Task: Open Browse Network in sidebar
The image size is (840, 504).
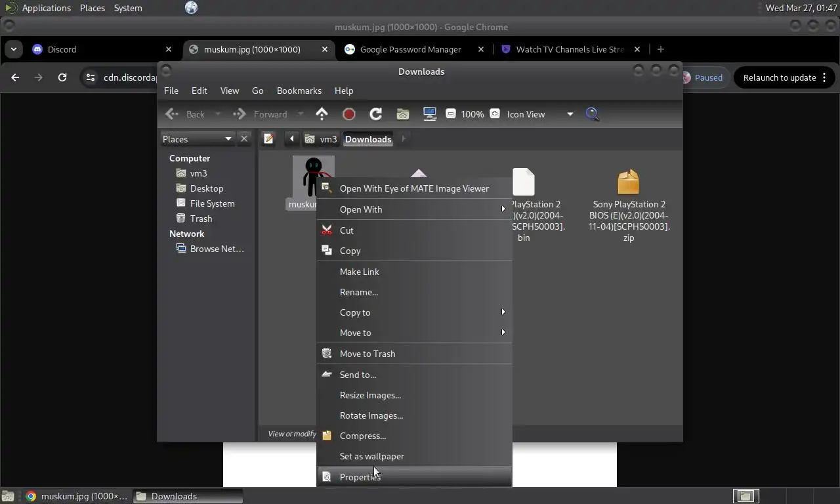Action: point(210,249)
